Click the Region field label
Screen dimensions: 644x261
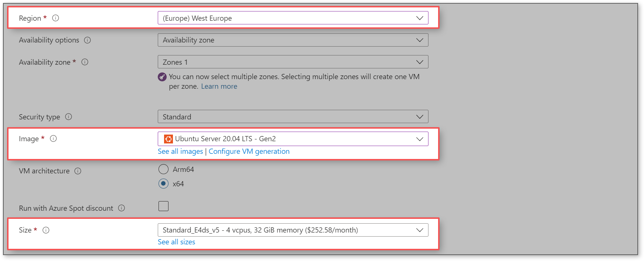click(30, 18)
